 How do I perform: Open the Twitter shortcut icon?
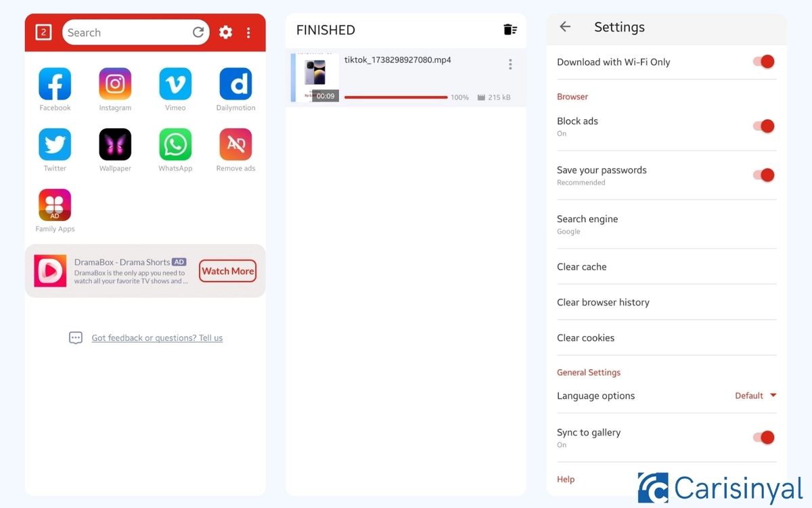pos(55,144)
